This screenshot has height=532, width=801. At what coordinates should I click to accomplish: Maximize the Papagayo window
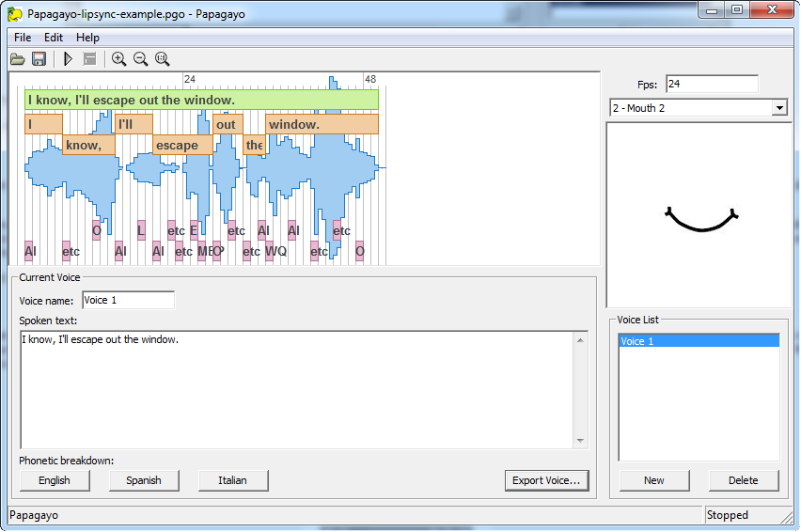pos(737,9)
